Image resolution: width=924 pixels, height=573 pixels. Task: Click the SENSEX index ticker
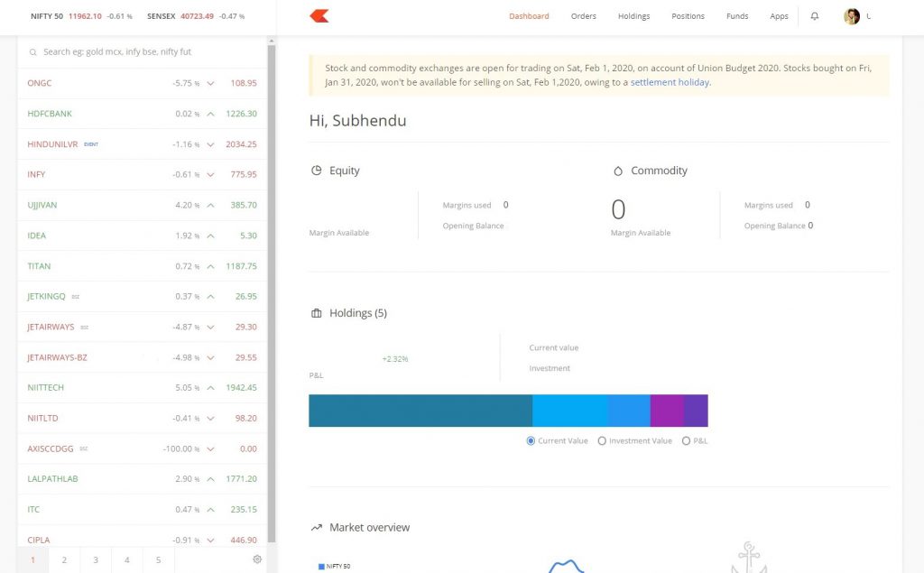point(196,16)
